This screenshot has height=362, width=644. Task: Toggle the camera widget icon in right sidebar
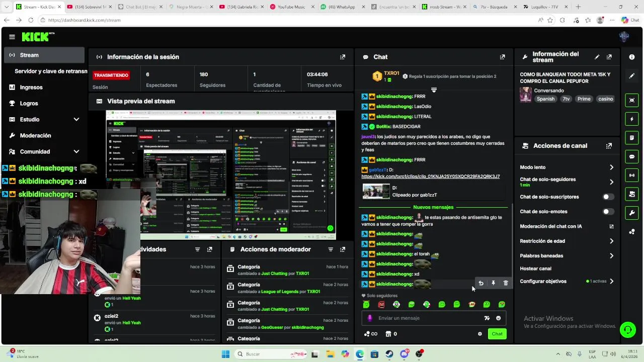pos(632,194)
